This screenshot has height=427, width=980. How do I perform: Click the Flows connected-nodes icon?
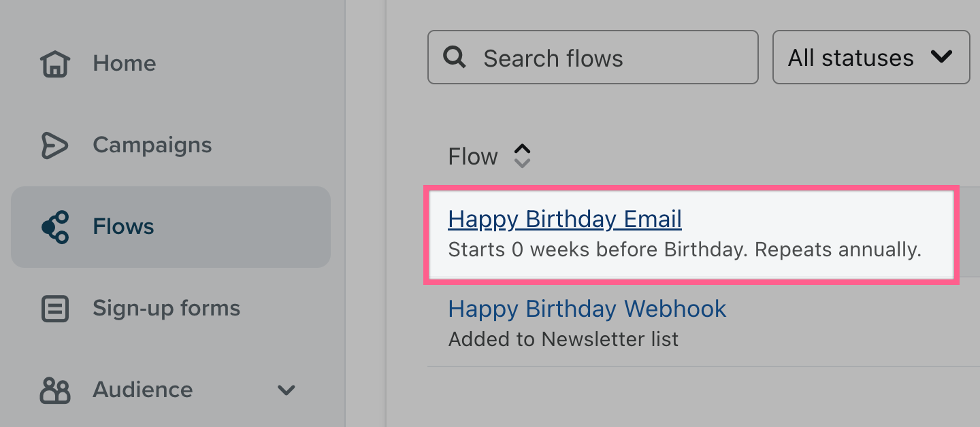point(55,227)
